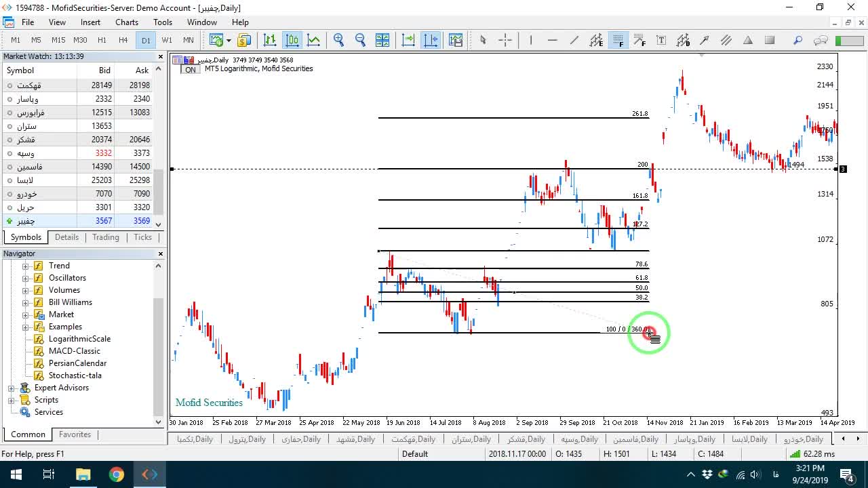The image size is (868, 488).
Task: Select the crosshair cursor tool
Action: [x=505, y=40]
